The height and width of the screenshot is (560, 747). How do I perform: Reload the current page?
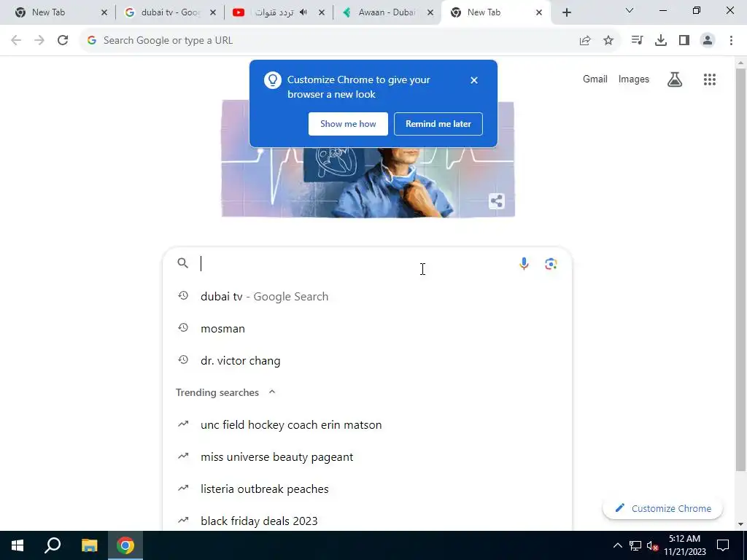click(x=63, y=41)
